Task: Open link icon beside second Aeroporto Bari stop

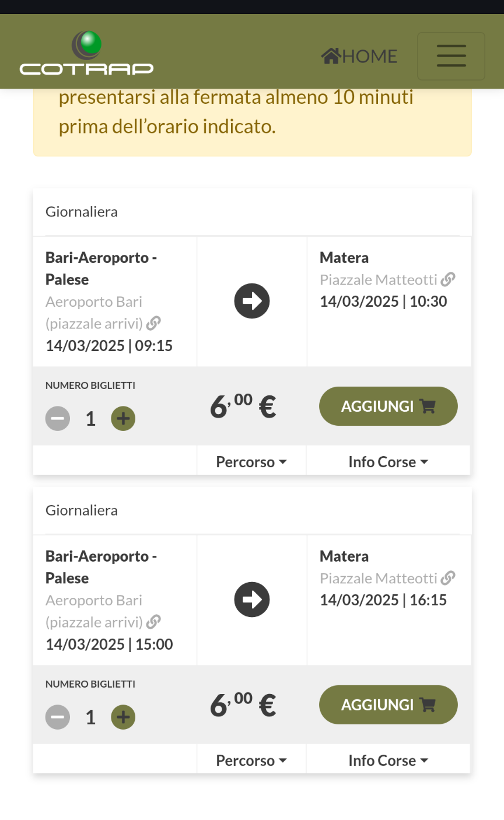Action: point(153,622)
